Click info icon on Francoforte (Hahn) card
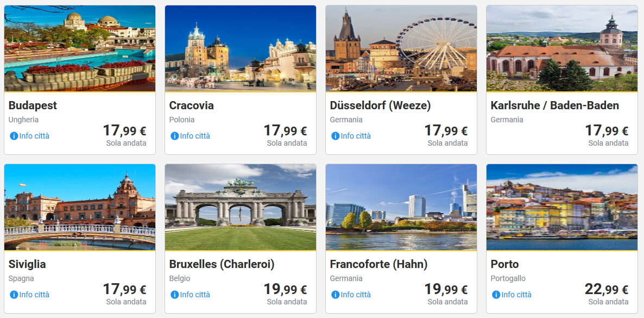Image resolution: width=644 pixels, height=318 pixels. click(335, 295)
